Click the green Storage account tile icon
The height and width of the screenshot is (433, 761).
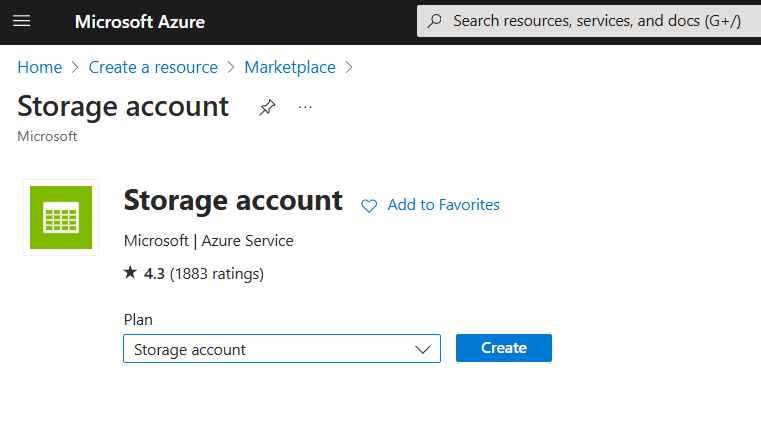[61, 217]
